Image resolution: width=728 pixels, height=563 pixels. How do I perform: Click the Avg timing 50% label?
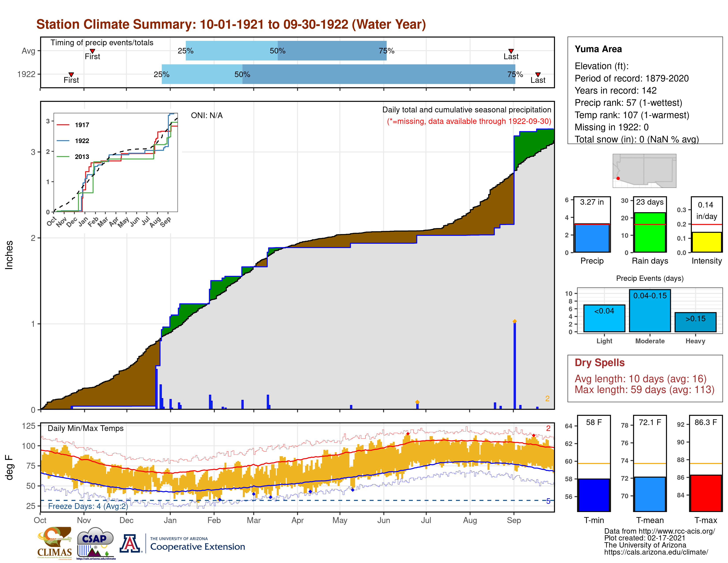pos(277,51)
